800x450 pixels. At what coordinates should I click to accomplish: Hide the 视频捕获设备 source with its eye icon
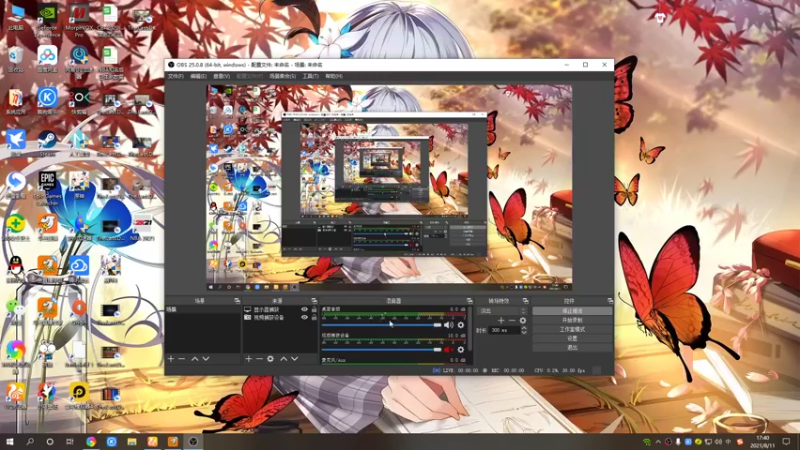tap(305, 317)
